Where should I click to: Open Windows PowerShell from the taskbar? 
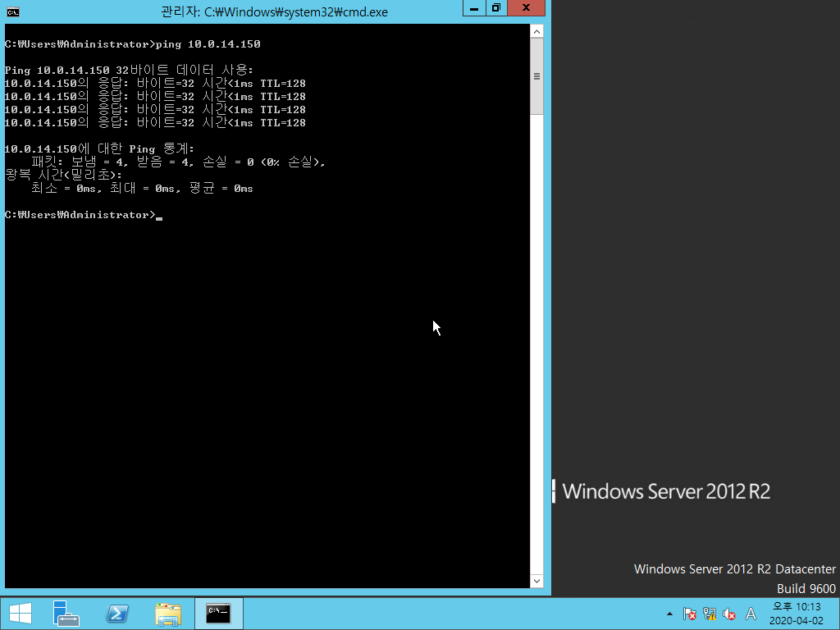[117, 614]
